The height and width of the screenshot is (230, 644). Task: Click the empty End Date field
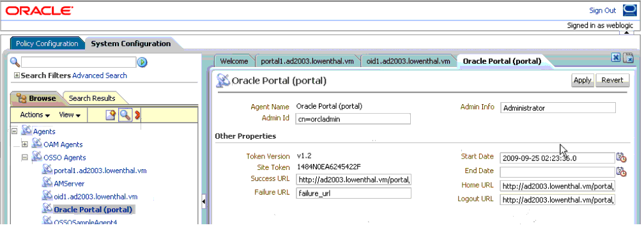tap(557, 172)
